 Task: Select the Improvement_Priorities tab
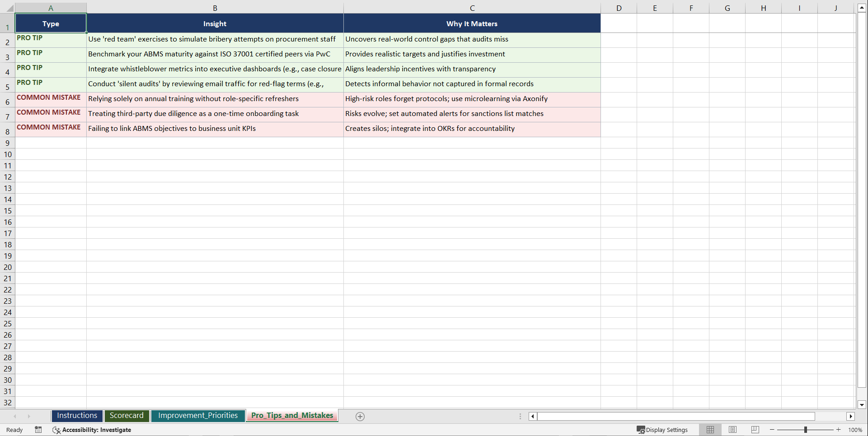click(198, 416)
